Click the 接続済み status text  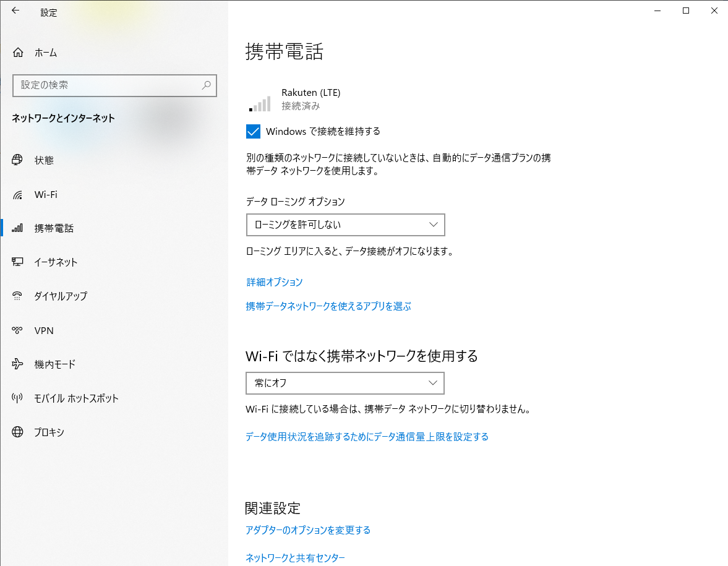pyautogui.click(x=301, y=106)
